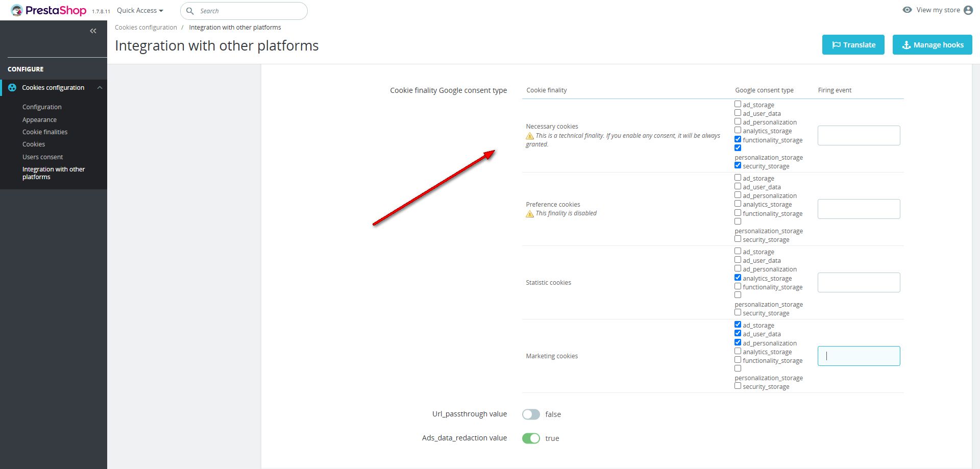Image resolution: width=980 pixels, height=469 pixels.
Task: Click the Cookies configuration breadcrumb link
Action: [x=146, y=28]
